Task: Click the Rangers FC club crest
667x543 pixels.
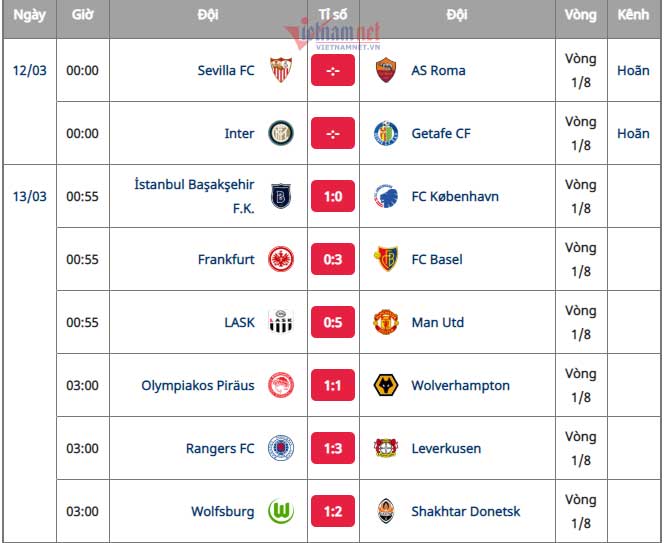Action: coord(281,448)
